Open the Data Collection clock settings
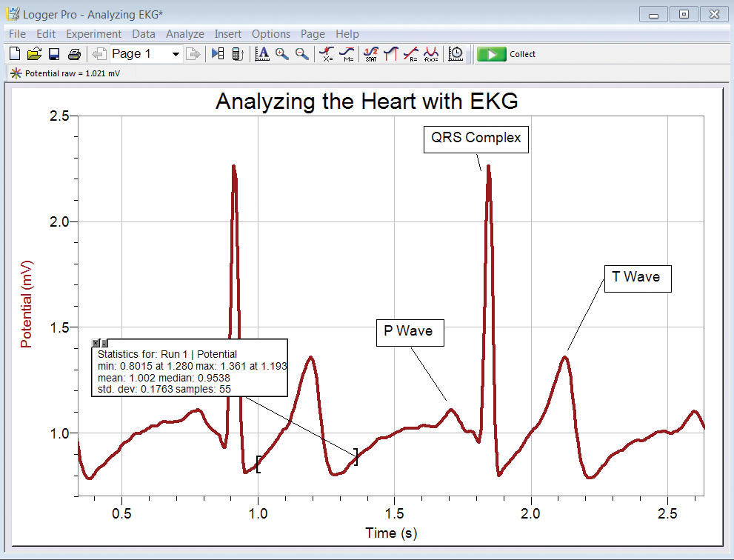This screenshot has width=734, height=560. point(457,54)
